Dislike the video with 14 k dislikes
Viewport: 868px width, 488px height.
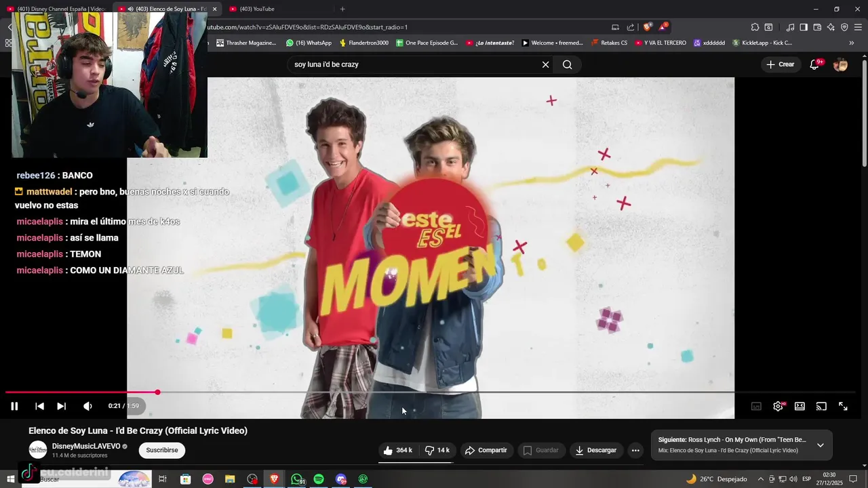click(x=437, y=450)
